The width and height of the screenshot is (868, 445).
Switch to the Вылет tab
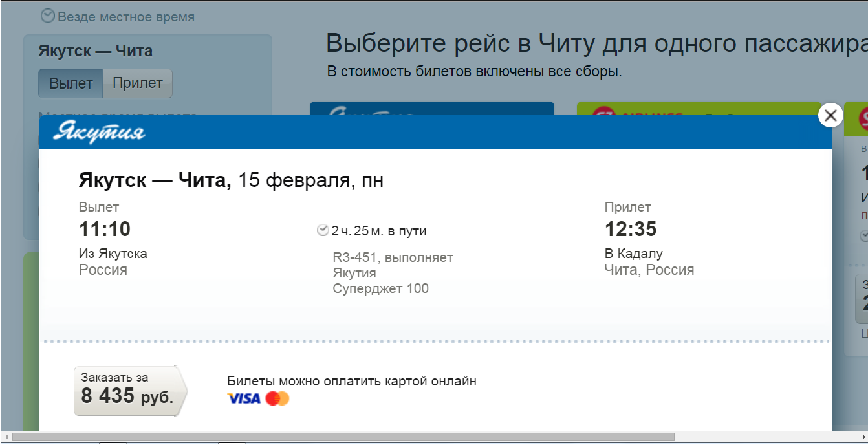(71, 83)
